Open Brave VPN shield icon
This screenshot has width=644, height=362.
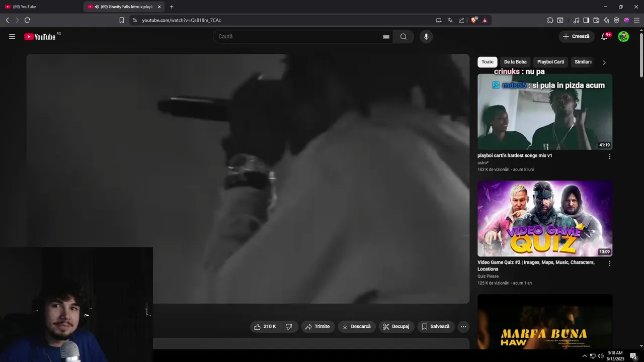click(x=616, y=20)
